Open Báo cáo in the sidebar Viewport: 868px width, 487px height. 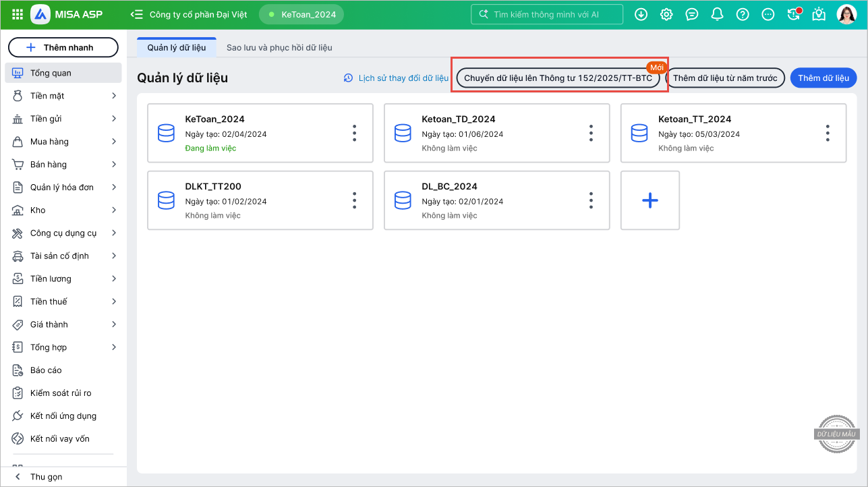pos(46,370)
